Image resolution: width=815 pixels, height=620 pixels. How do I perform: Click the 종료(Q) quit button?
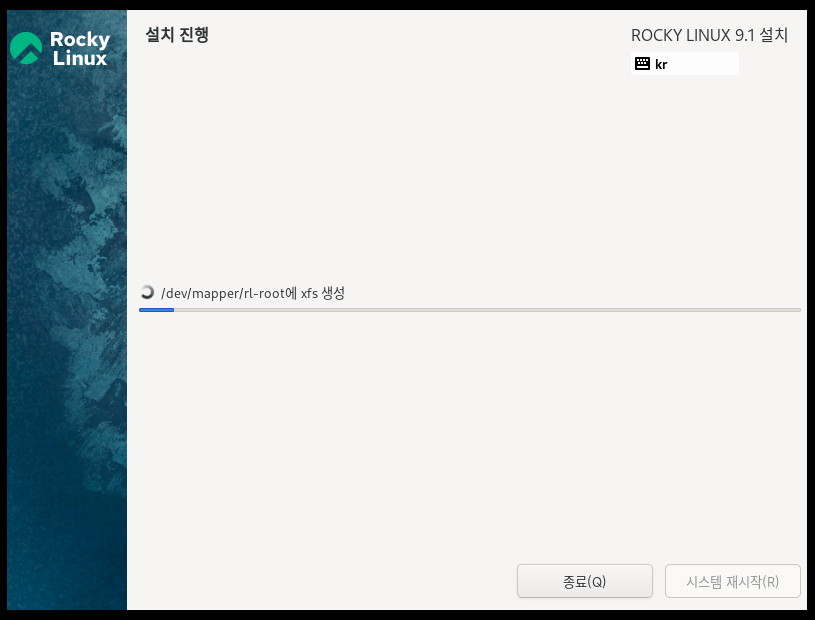tap(585, 581)
